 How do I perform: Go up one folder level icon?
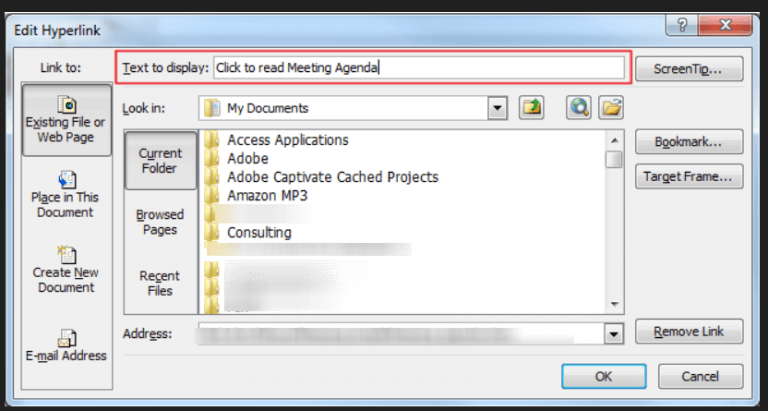(531, 108)
